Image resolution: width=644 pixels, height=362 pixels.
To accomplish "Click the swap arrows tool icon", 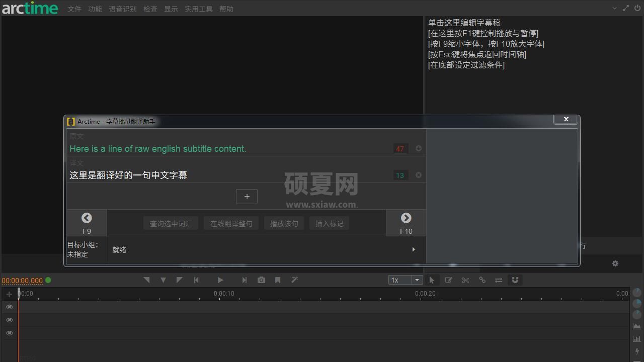I will tap(499, 280).
